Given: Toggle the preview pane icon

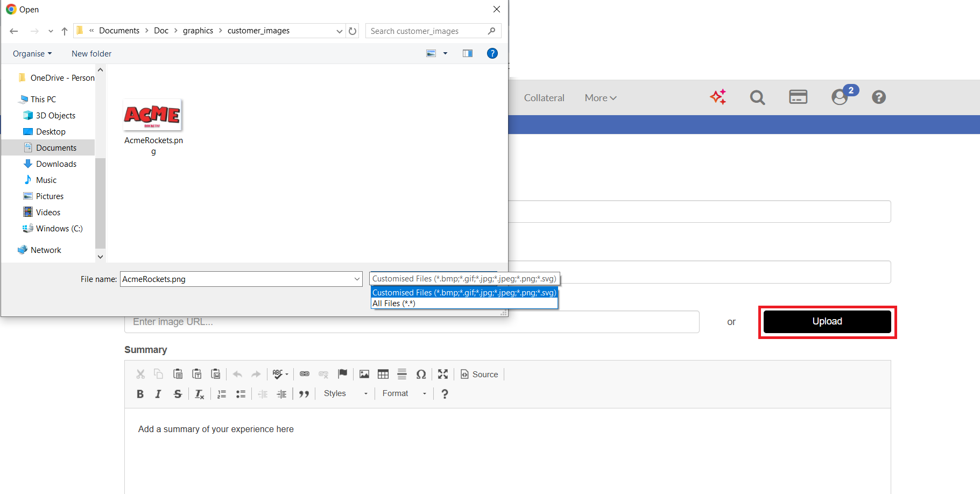Looking at the screenshot, I should (468, 53).
